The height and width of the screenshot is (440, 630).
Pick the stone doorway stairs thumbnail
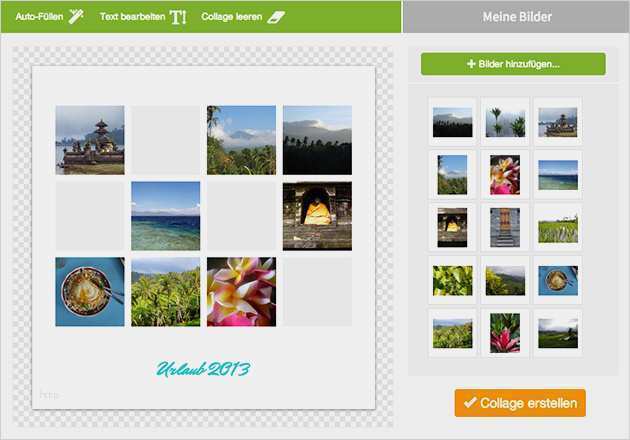[x=505, y=227]
